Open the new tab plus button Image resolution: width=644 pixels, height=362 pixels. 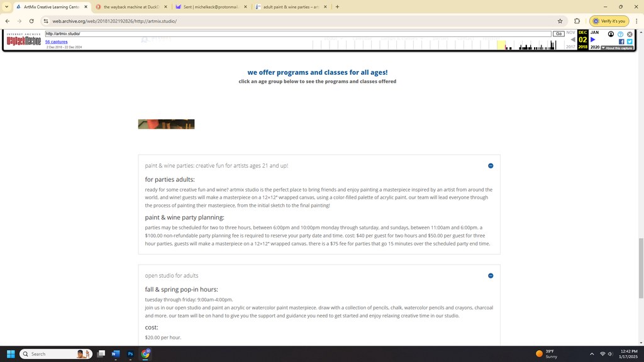[x=337, y=6]
